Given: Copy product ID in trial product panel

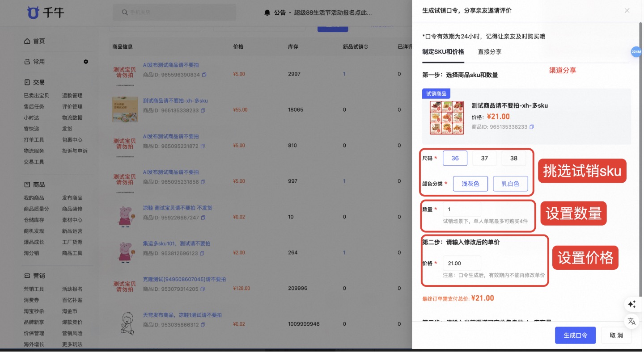Looking at the screenshot, I should pyautogui.click(x=532, y=127).
